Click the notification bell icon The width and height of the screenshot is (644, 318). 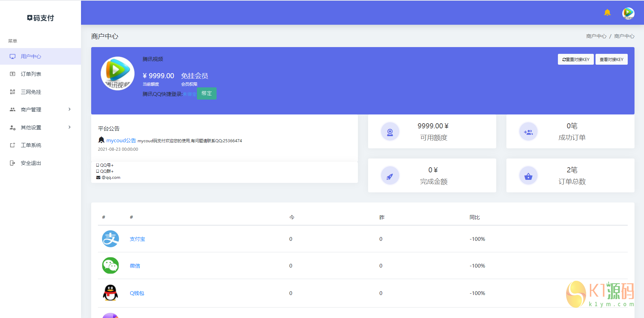[607, 13]
